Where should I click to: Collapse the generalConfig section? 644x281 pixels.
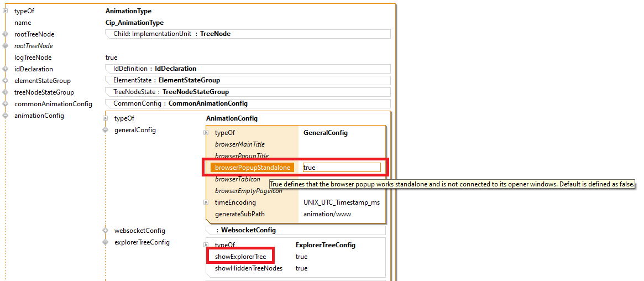coord(105,130)
